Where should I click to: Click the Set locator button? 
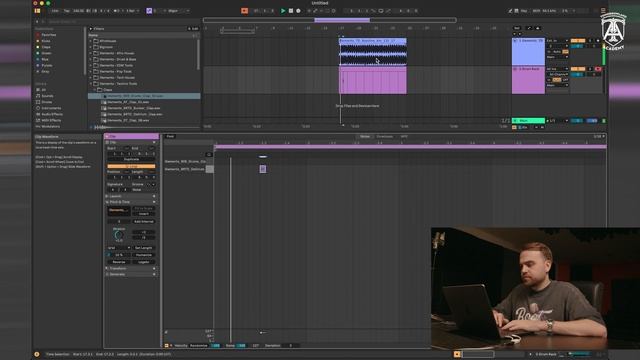(517, 28)
